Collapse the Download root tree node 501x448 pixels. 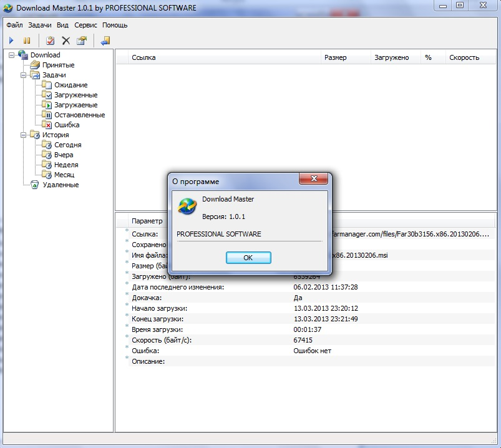[11, 55]
